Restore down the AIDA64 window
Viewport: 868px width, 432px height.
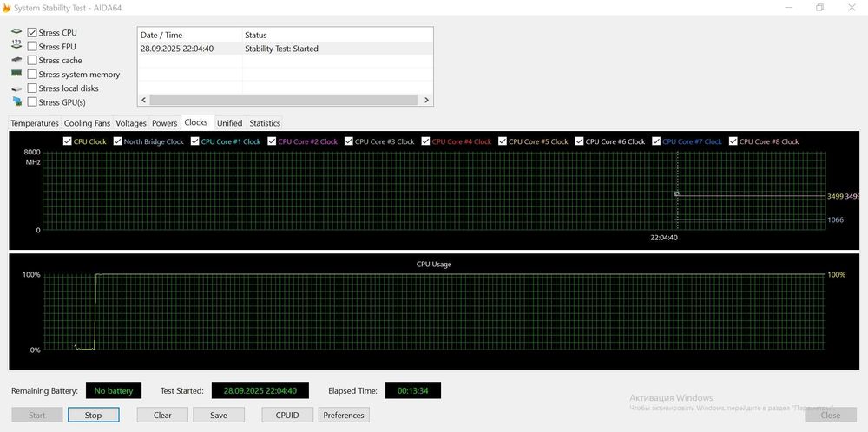(x=819, y=8)
